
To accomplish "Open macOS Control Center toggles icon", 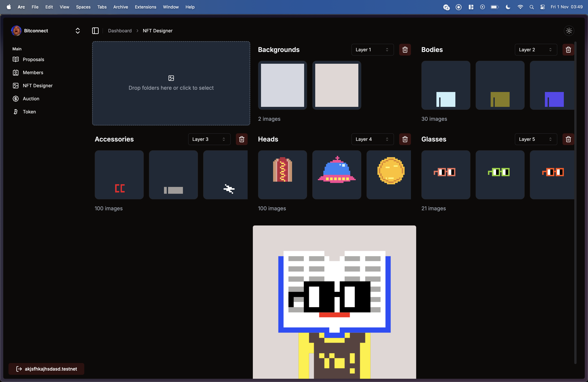I will point(542,7).
